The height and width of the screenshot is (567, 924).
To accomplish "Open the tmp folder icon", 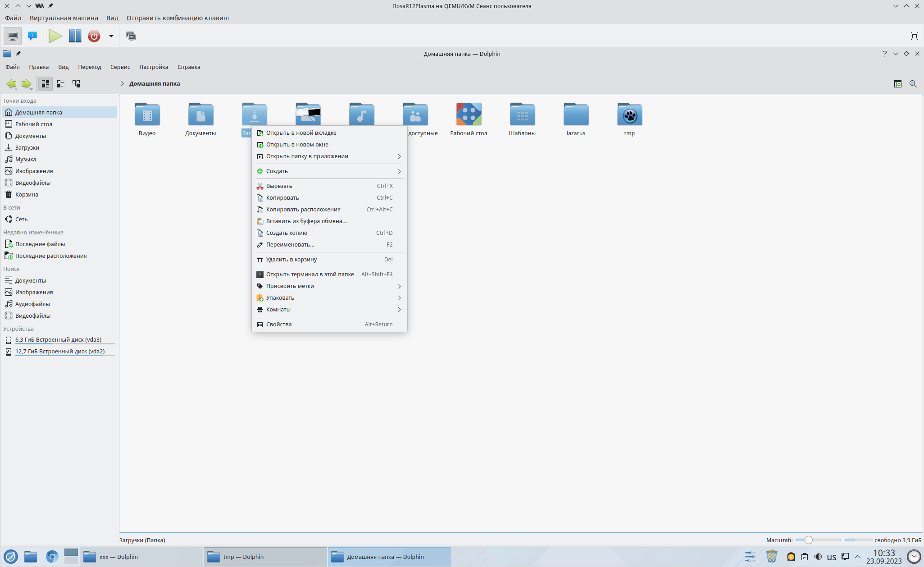I will (x=629, y=115).
